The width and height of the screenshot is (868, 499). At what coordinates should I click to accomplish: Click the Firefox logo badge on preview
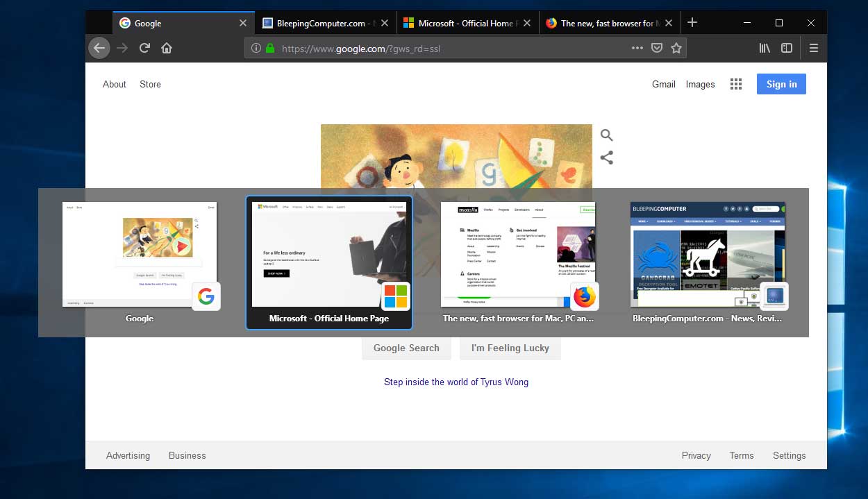pyautogui.click(x=585, y=296)
